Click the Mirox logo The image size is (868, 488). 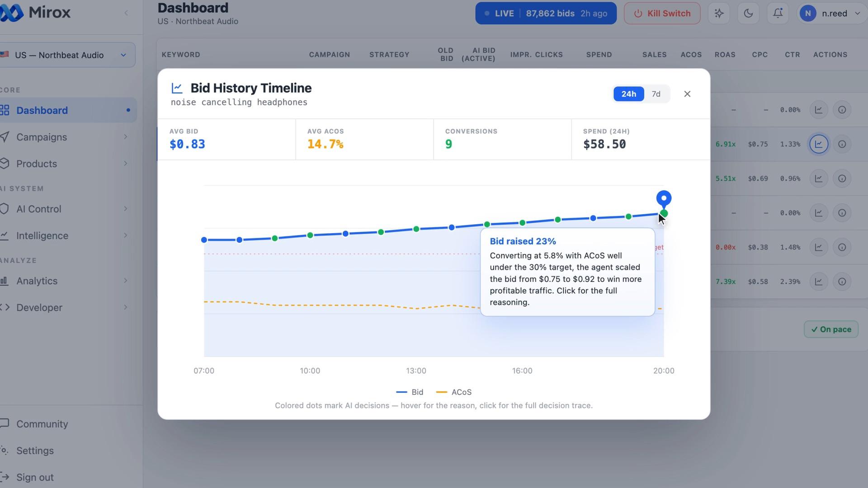point(35,13)
